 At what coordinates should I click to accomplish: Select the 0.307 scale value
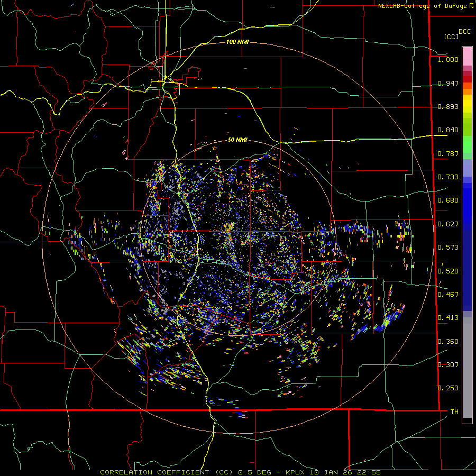tap(448, 364)
